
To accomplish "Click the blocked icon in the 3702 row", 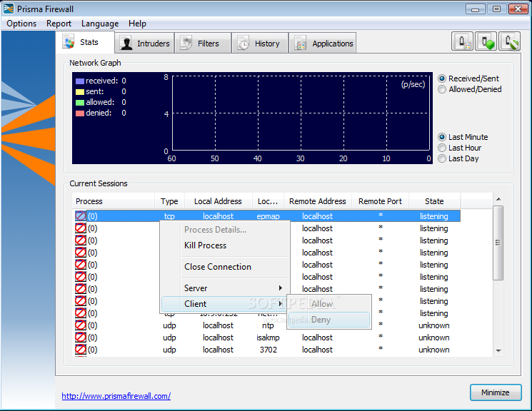I will [x=81, y=350].
